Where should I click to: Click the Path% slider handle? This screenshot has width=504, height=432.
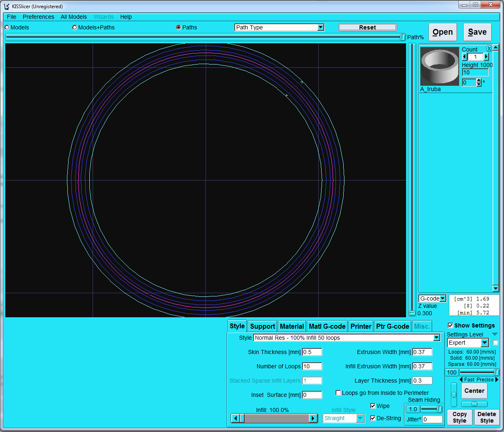tap(403, 37)
